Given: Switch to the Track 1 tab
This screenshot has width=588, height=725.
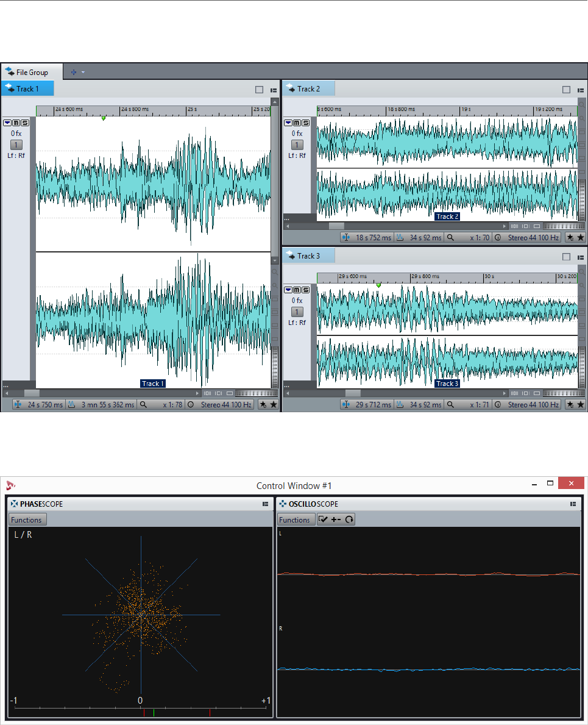Looking at the screenshot, I should (x=27, y=89).
